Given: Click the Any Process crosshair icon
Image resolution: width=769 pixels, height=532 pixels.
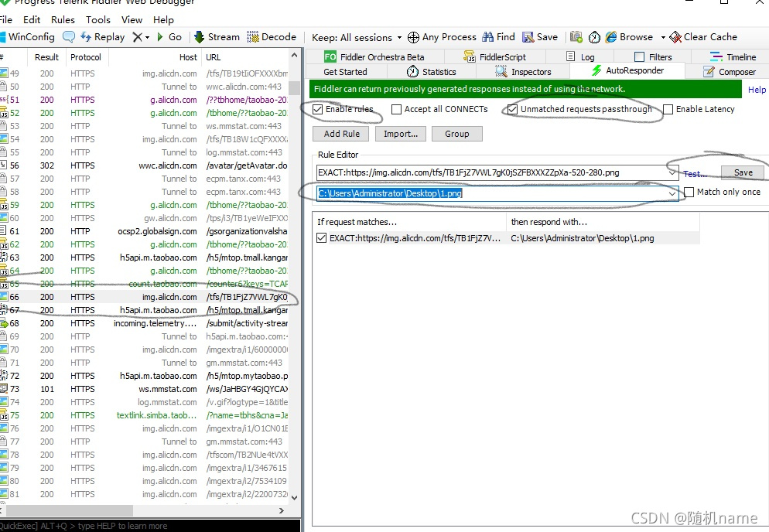Looking at the screenshot, I should [413, 37].
